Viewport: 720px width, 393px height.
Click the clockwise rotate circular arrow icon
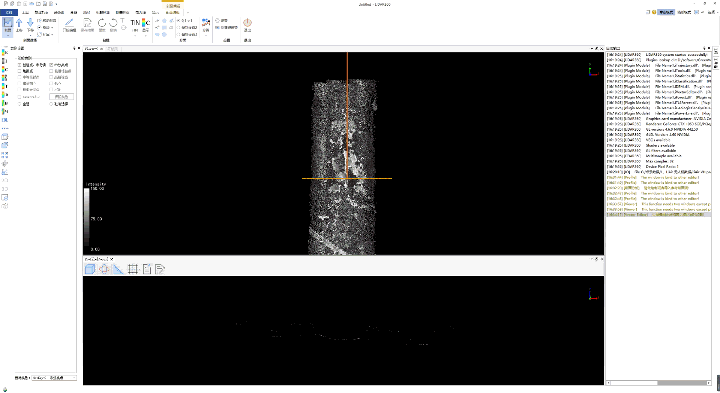point(101,23)
